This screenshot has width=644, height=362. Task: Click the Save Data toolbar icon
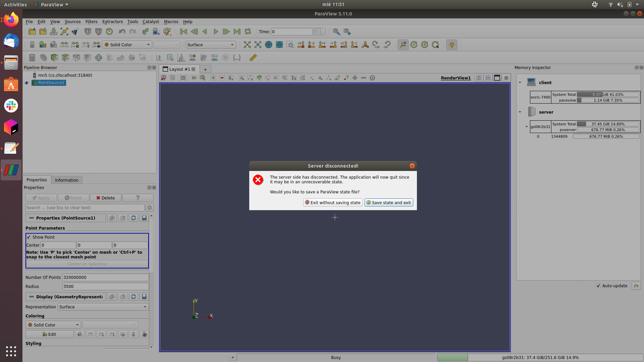[x=54, y=32]
